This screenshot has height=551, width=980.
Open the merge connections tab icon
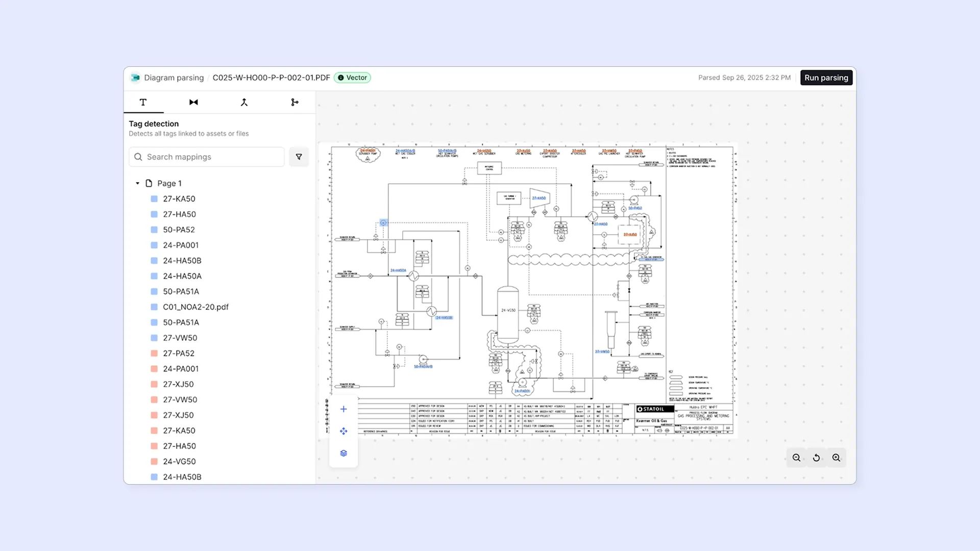(x=244, y=102)
